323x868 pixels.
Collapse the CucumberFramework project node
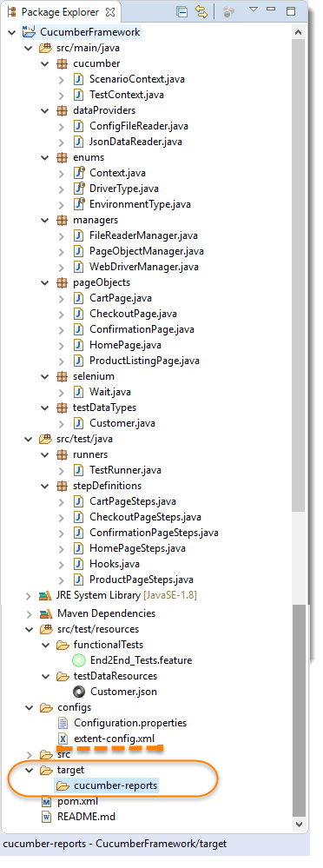pyautogui.click(x=11, y=32)
